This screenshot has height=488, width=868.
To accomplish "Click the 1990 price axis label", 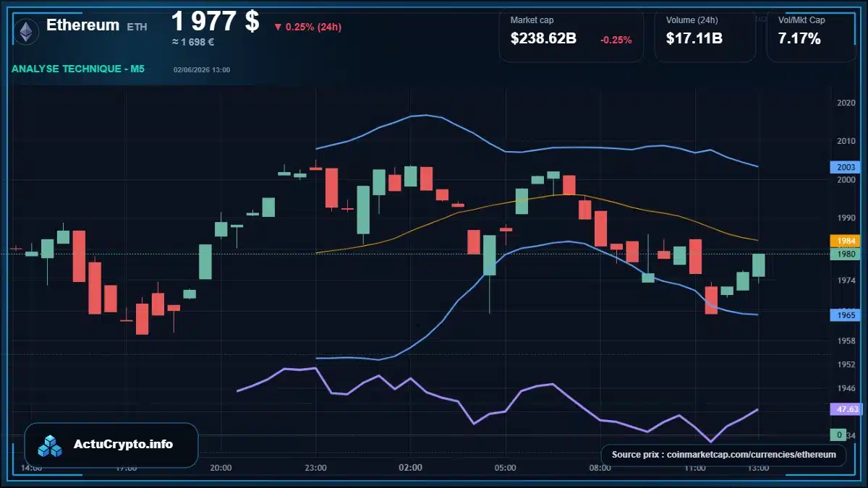I will coord(846,218).
